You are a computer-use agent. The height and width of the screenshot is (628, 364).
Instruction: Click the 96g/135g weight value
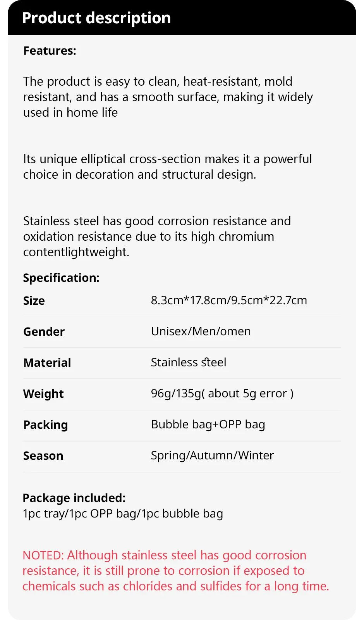[x=222, y=393]
